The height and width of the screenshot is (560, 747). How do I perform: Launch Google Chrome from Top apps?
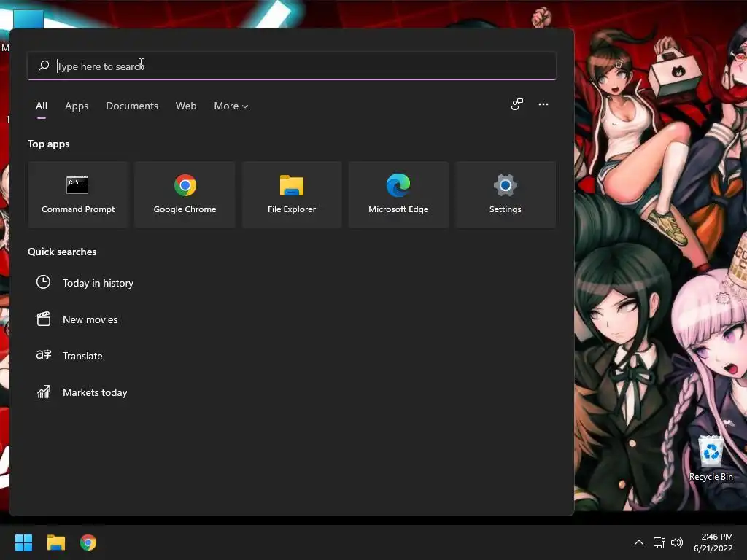click(185, 195)
